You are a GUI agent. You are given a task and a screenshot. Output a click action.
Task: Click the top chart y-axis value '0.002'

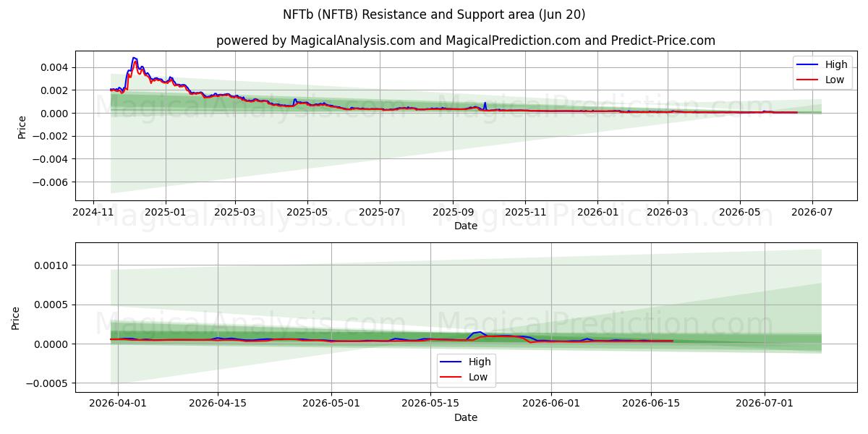[55, 90]
